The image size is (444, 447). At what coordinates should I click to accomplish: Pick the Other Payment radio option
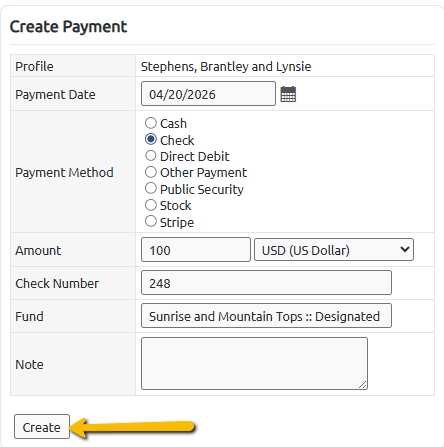151,172
